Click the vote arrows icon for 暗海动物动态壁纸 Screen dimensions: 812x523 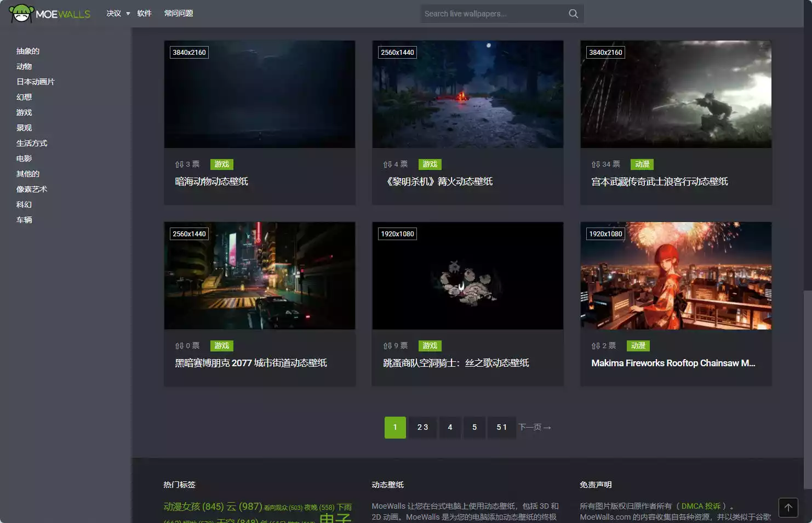(179, 164)
